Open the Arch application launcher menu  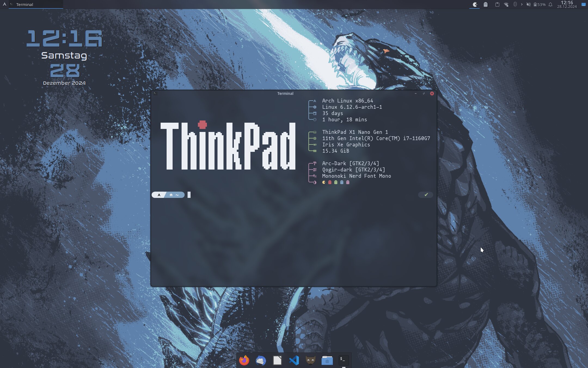4,4
